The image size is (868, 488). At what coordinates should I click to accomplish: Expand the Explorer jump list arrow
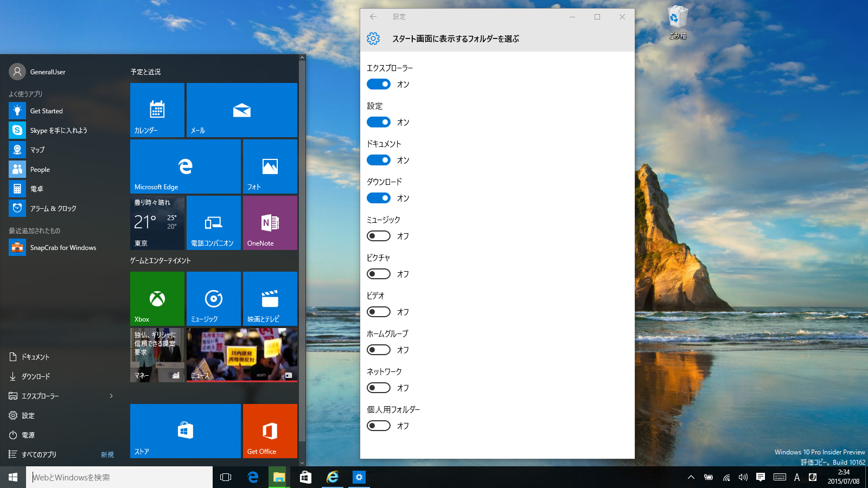111,396
